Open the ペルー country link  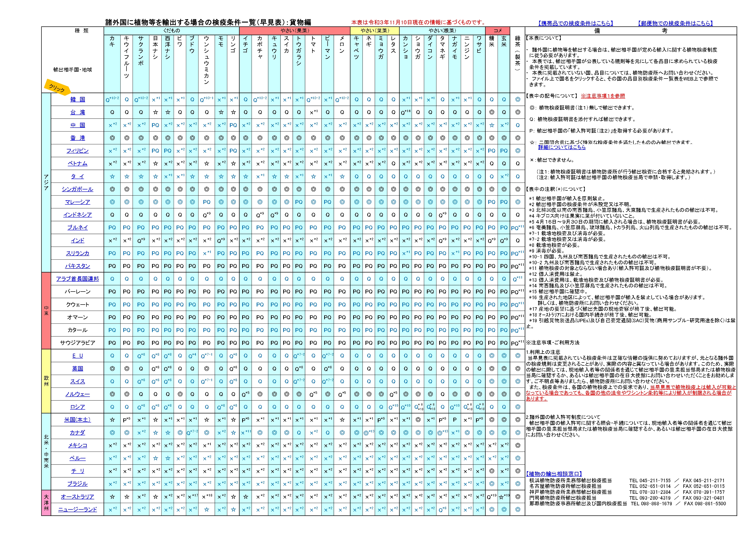(x=77, y=458)
